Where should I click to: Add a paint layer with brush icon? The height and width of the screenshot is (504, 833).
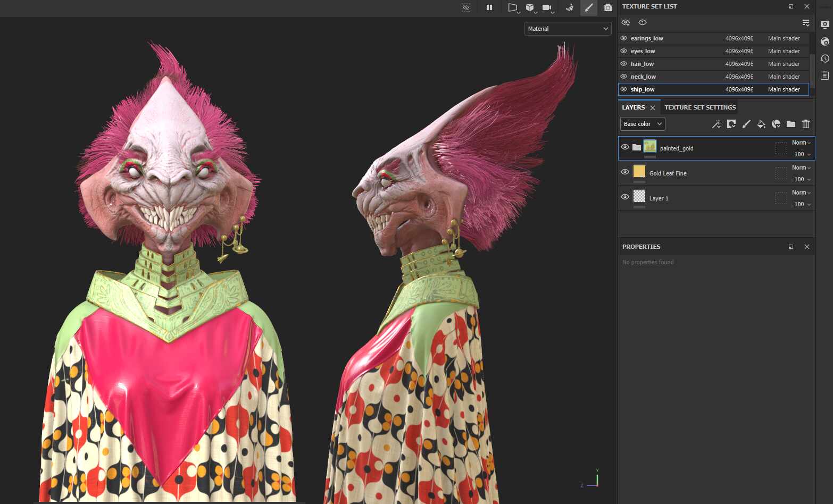[x=746, y=124]
